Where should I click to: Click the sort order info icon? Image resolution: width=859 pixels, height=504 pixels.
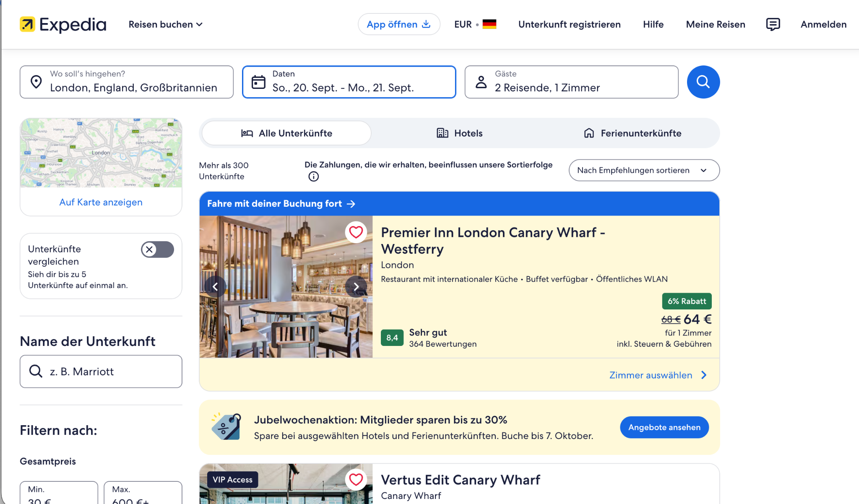(313, 177)
